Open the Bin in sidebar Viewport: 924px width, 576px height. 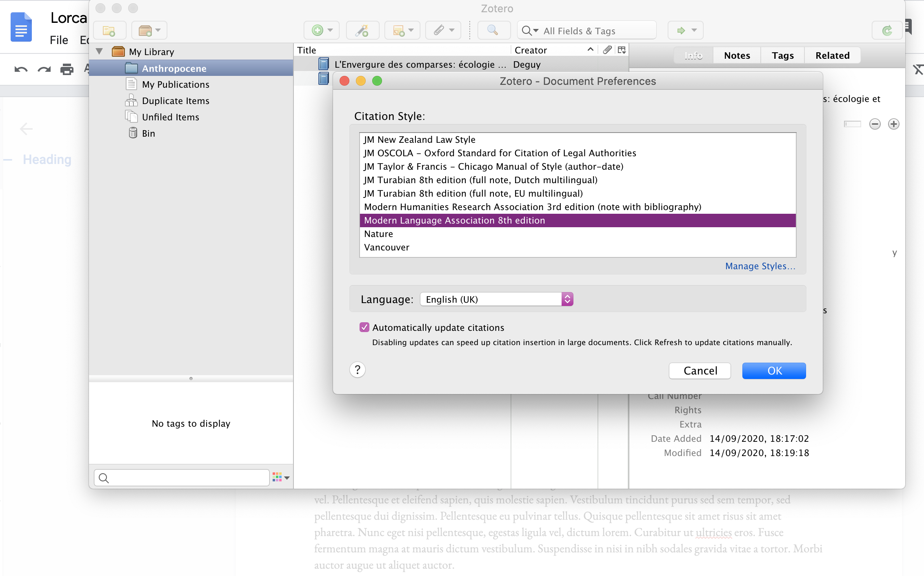point(148,133)
